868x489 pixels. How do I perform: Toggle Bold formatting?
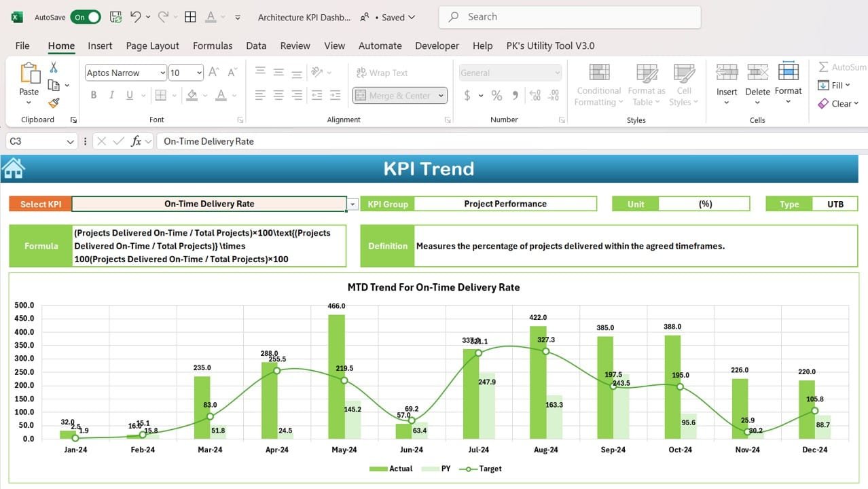tap(94, 96)
